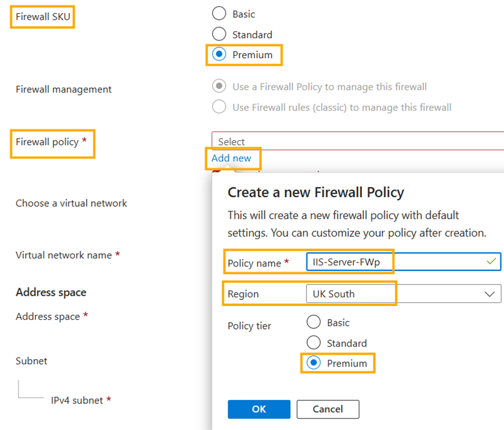The width and height of the screenshot is (504, 430).
Task: Click the Policy name text field
Action: [392, 262]
